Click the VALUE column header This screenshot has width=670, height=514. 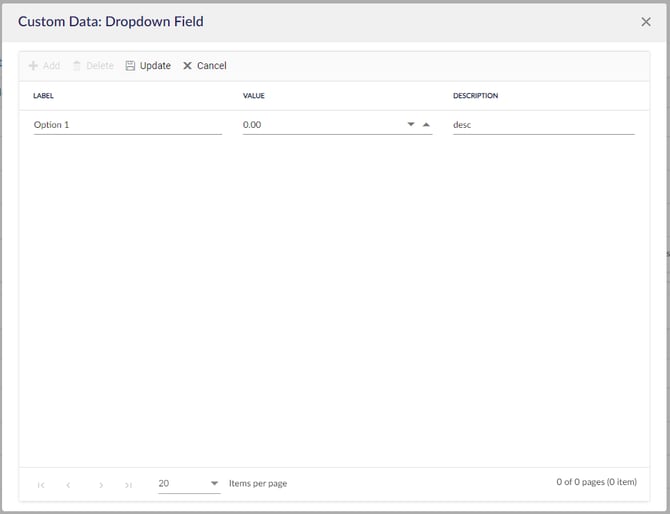pos(254,96)
